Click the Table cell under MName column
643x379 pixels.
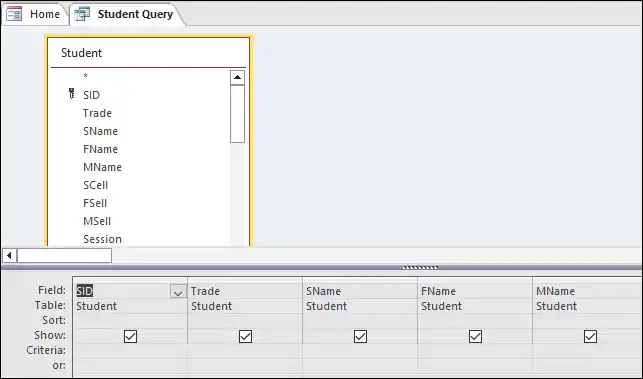pyautogui.click(x=588, y=306)
